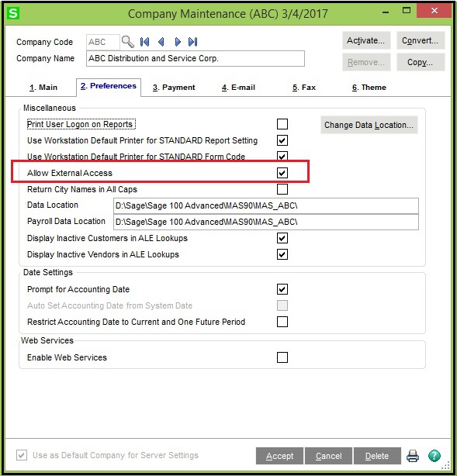Screen dimensions: 457x476
Task: Uncheck Default Printer for STANDARD Form Code
Action: 282,156
